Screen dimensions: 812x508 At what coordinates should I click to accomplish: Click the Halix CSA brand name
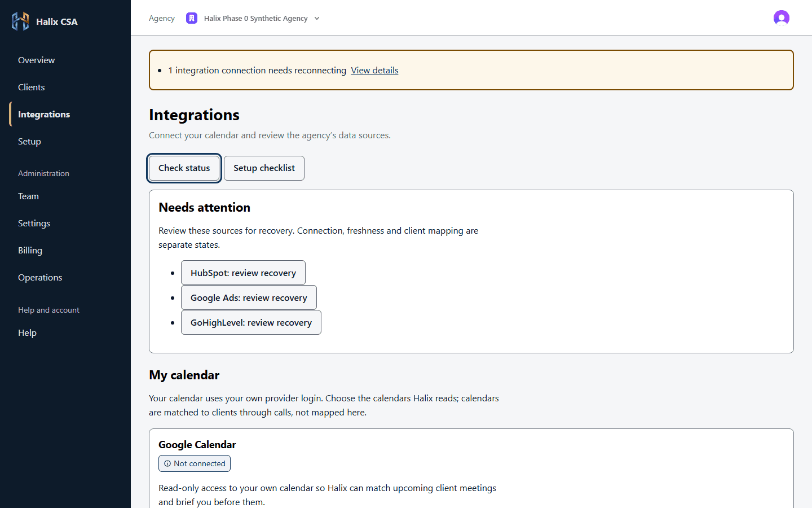pos(57,21)
